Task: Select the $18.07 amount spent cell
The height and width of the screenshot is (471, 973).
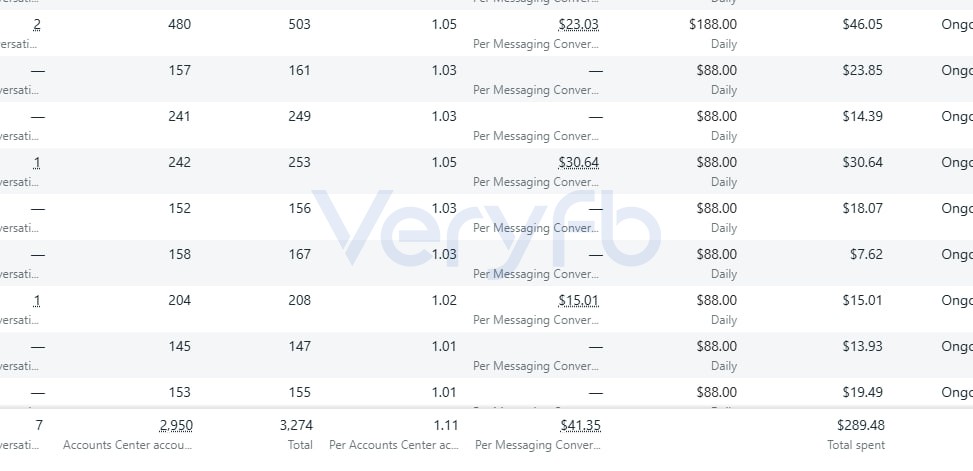Action: point(863,209)
